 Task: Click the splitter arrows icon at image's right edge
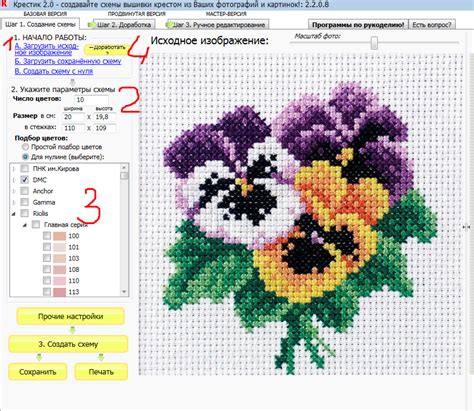click(466, 227)
